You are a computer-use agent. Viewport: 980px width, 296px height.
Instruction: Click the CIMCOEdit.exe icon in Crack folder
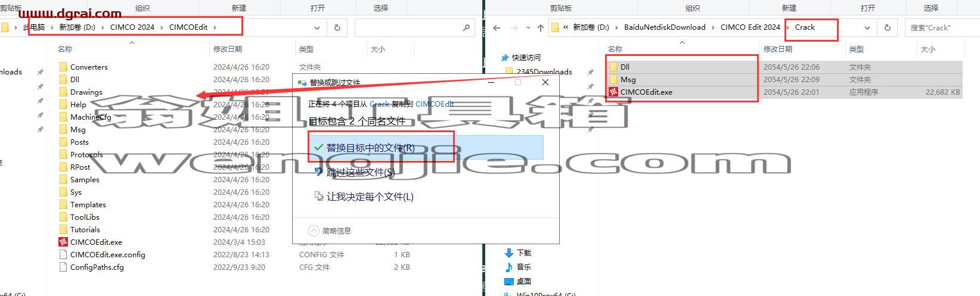(613, 92)
